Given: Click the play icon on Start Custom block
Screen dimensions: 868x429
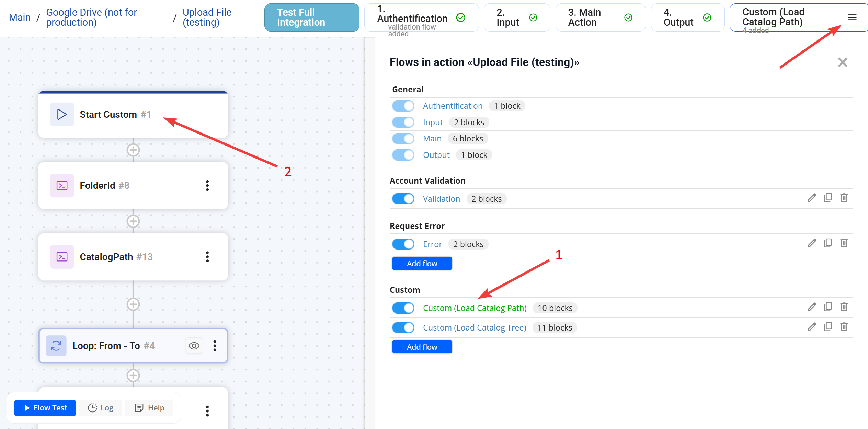Looking at the screenshot, I should pyautogui.click(x=61, y=114).
